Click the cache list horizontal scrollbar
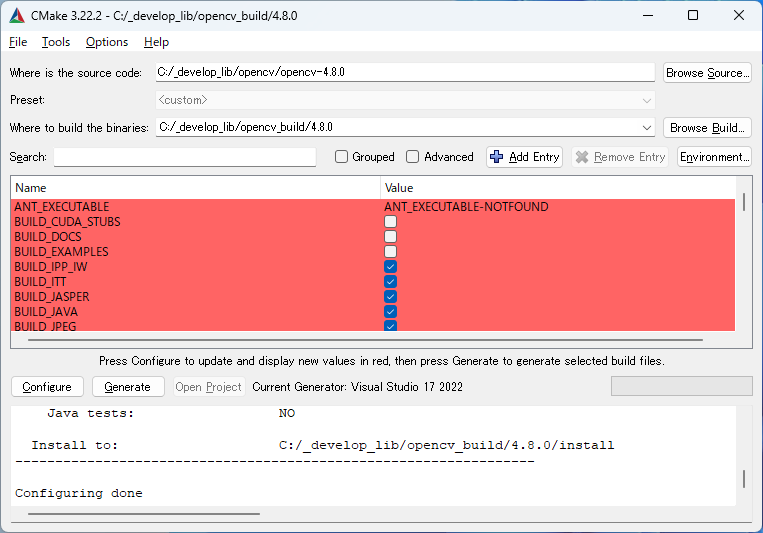 [365, 340]
